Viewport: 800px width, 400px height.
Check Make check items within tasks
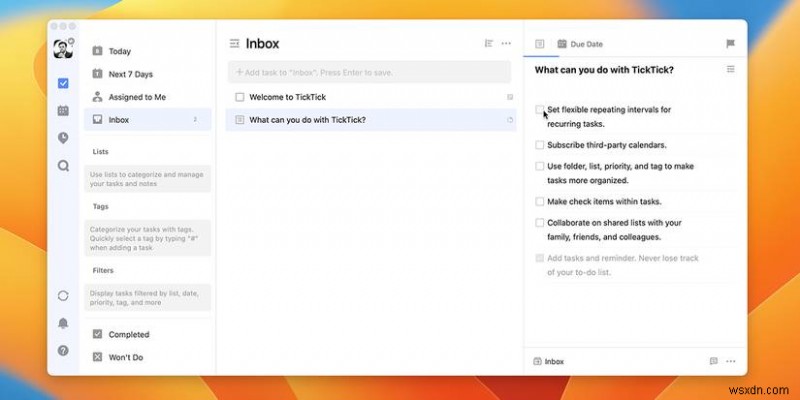[540, 202]
